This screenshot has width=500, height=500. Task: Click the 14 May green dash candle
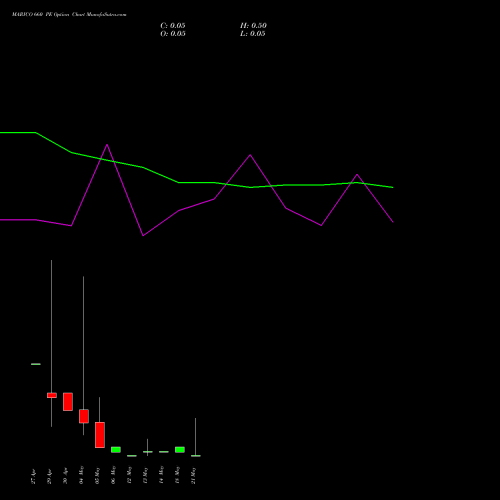pyautogui.click(x=164, y=452)
